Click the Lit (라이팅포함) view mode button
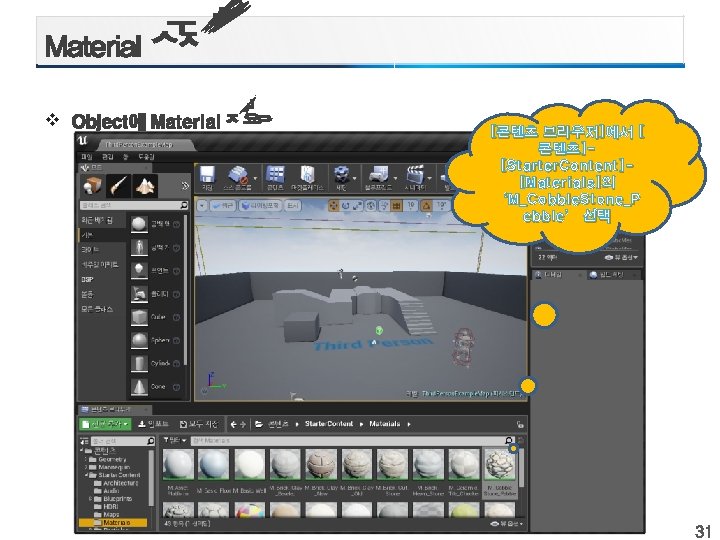This screenshot has width=720, height=540. [261, 206]
